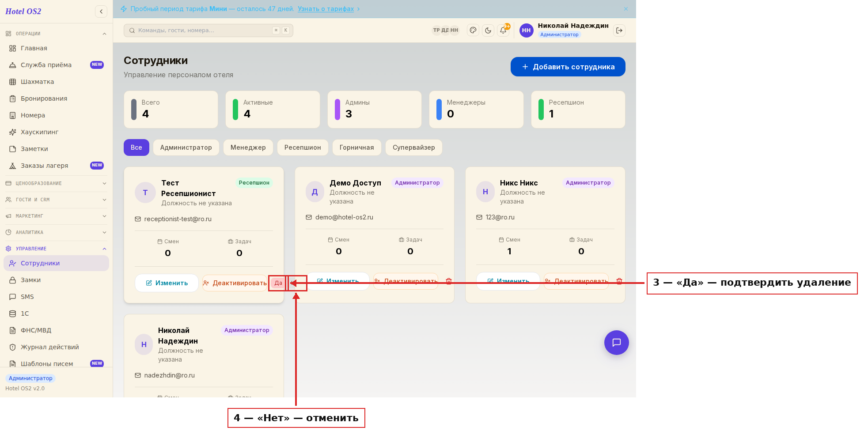This screenshot has height=438, width=868.
Task: Click demo@hotel-os2.ru email
Action: coord(344,217)
